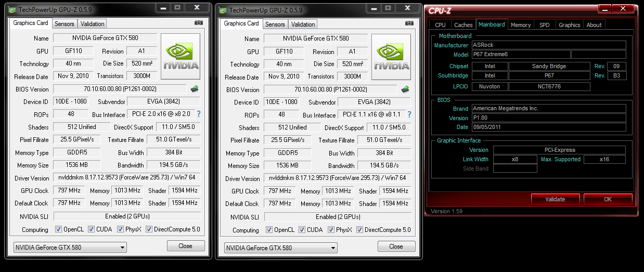Click Model P67 Extreme6 field in CPU-Z
This screenshot has height=272, width=644.
click(521, 55)
